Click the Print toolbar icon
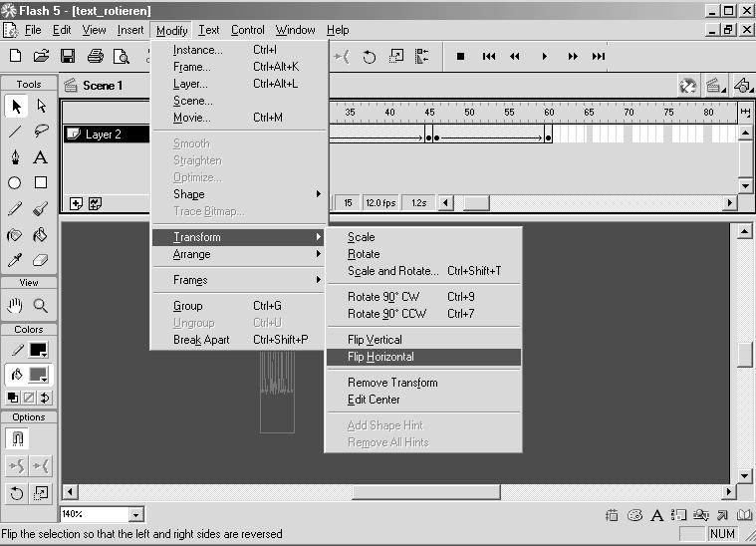This screenshot has height=546, width=756. click(x=95, y=56)
